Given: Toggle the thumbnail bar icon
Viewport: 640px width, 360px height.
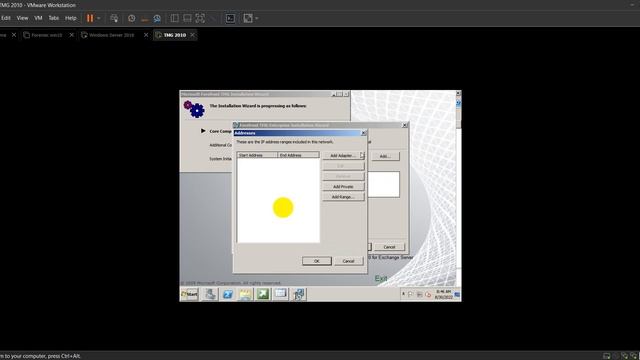Looking at the screenshot, I should point(187,18).
